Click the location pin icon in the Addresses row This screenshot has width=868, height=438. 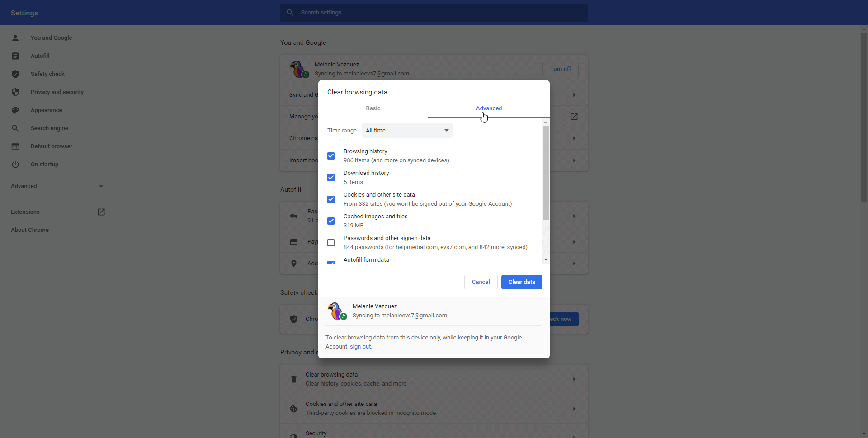(294, 264)
